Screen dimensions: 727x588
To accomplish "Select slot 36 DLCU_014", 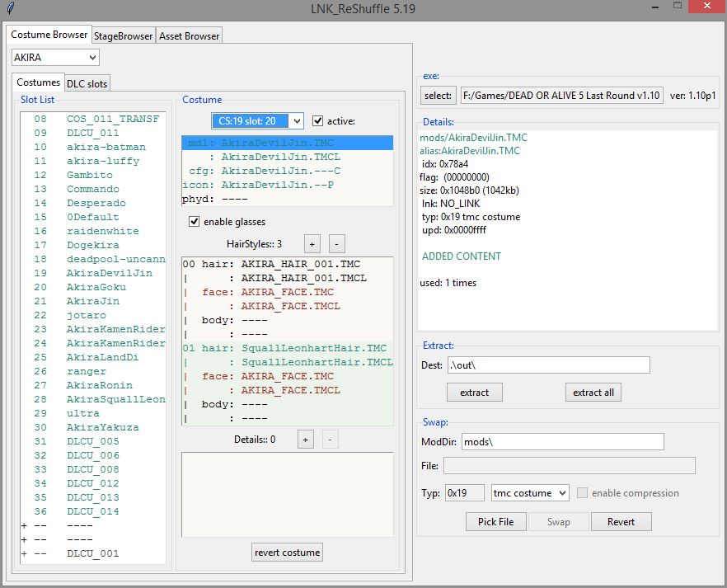I will click(92, 511).
